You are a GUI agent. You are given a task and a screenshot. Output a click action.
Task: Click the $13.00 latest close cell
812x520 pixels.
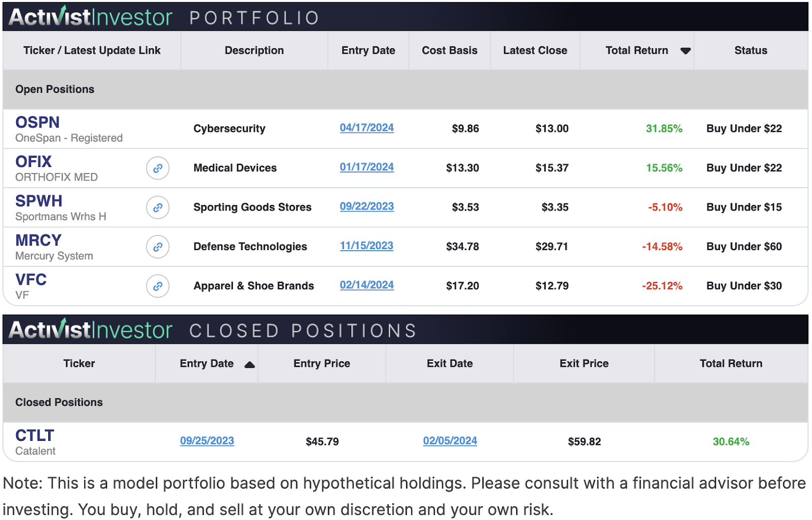coord(552,129)
